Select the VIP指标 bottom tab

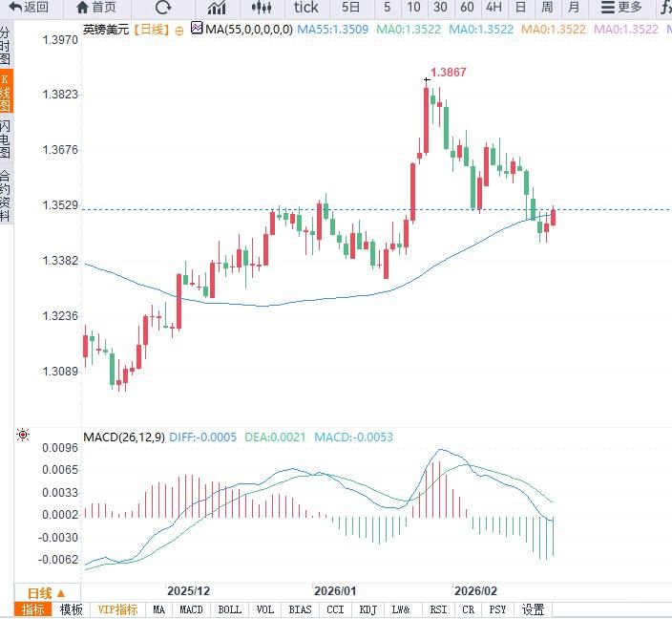117,609
